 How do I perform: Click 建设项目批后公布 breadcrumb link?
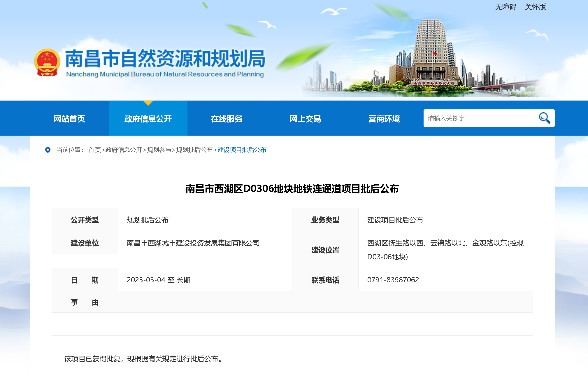[x=242, y=150]
